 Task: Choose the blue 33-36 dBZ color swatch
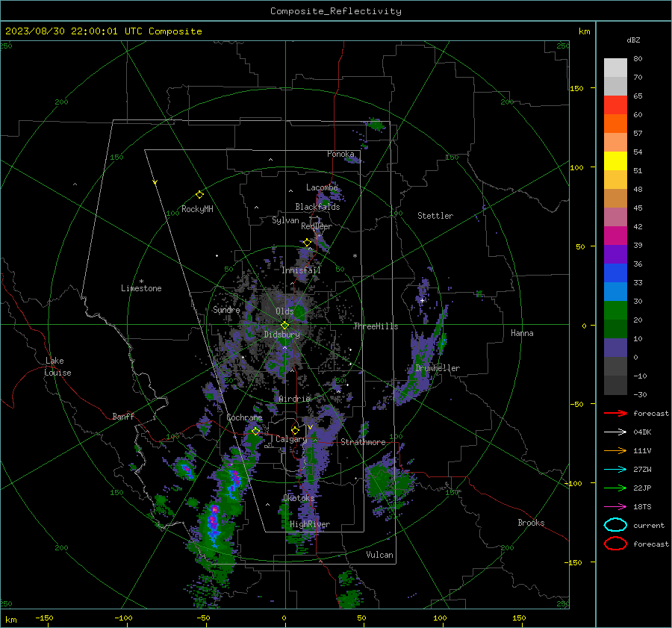(615, 273)
